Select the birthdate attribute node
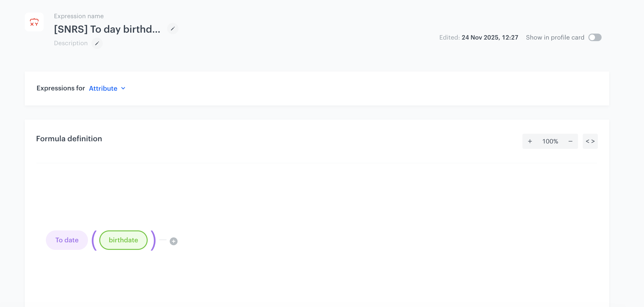Screen dimensions: 644x307 tap(123, 240)
